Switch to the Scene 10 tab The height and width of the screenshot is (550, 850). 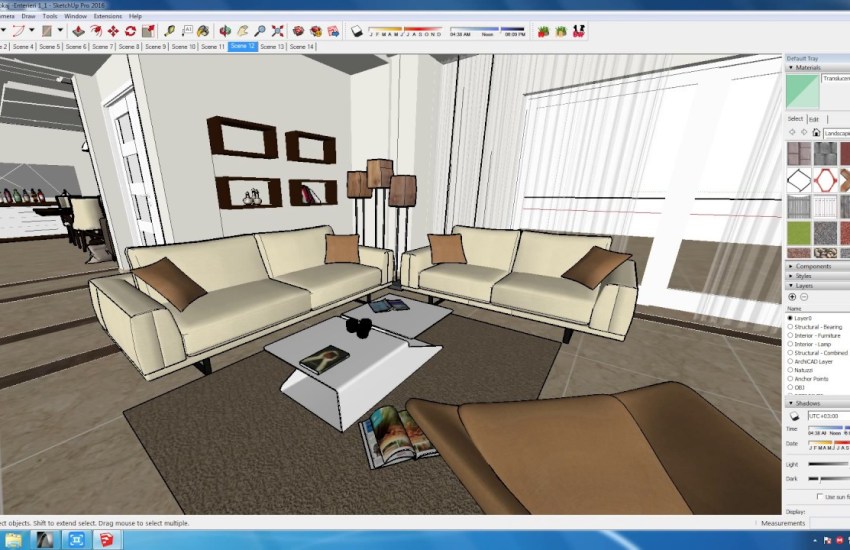[x=184, y=47]
